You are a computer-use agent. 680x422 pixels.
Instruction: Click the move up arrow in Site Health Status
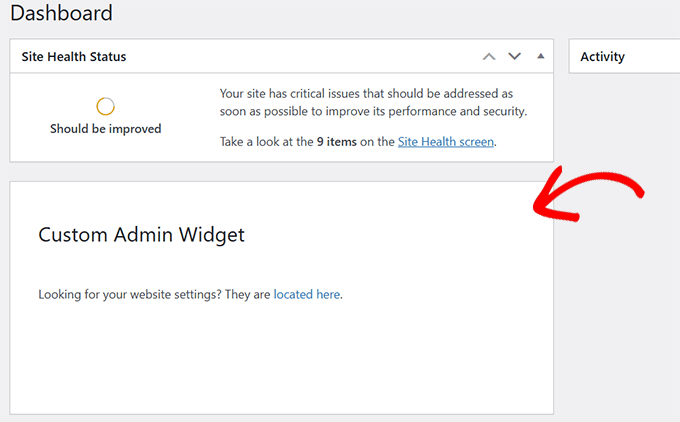489,57
